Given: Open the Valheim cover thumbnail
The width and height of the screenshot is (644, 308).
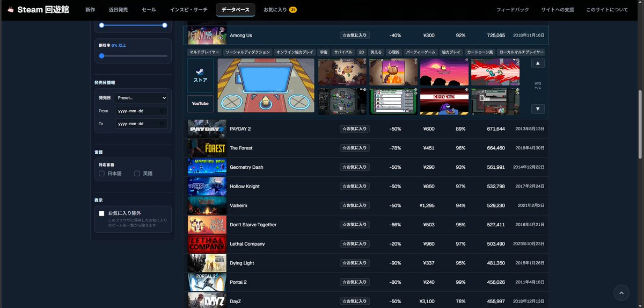Looking at the screenshot, I should point(207,205).
